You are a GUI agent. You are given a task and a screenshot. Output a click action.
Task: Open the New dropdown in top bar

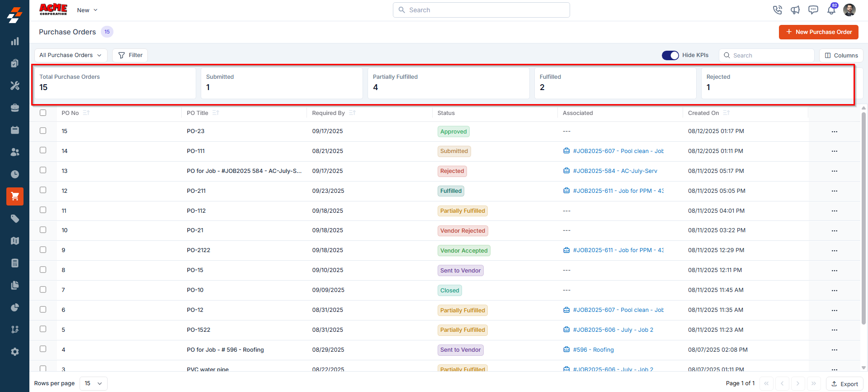87,10
